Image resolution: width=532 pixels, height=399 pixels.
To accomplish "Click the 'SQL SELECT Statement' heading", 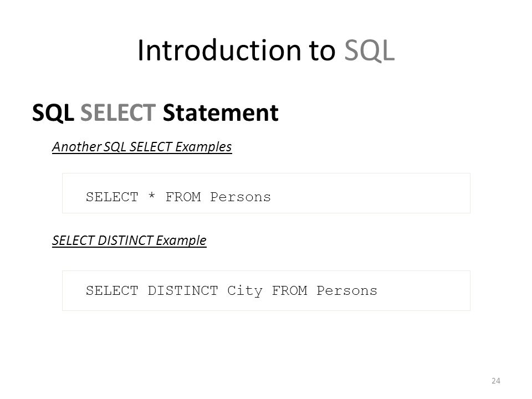I will point(155,112).
